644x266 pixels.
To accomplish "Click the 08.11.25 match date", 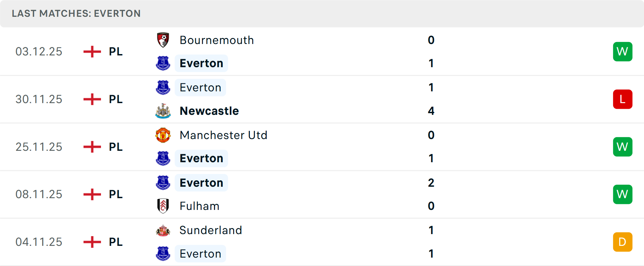I will pyautogui.click(x=39, y=194).
